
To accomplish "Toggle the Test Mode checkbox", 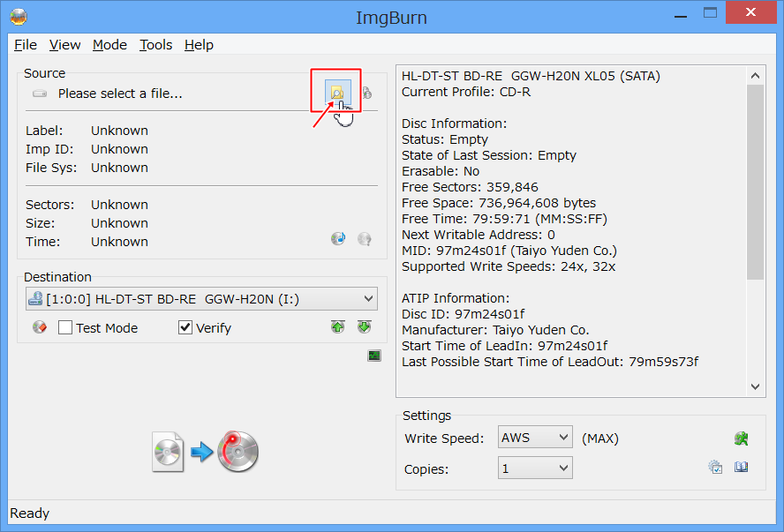I will click(65, 327).
